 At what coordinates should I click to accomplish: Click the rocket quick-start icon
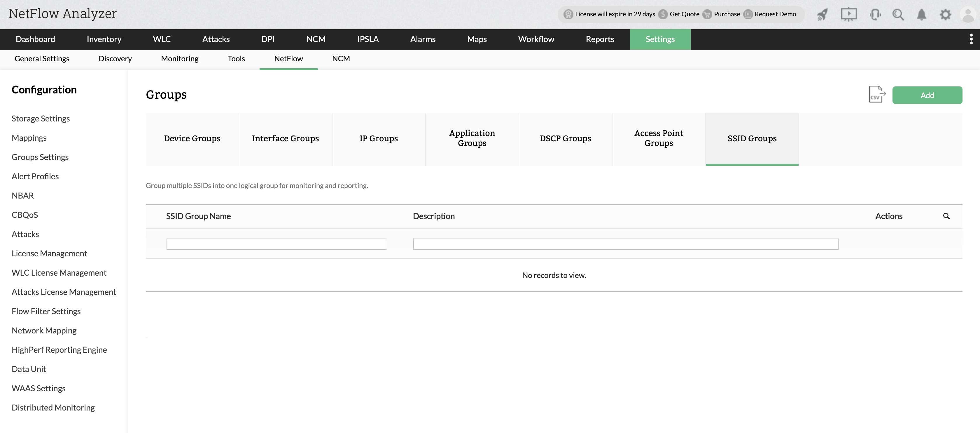(x=822, y=15)
